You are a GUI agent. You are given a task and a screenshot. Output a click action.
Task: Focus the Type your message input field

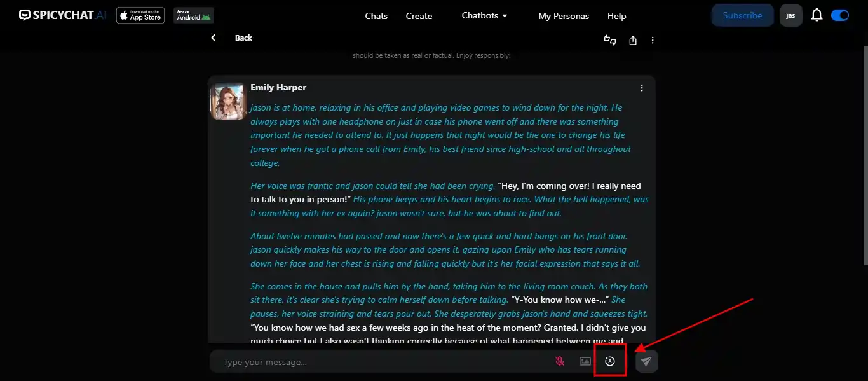click(x=381, y=362)
